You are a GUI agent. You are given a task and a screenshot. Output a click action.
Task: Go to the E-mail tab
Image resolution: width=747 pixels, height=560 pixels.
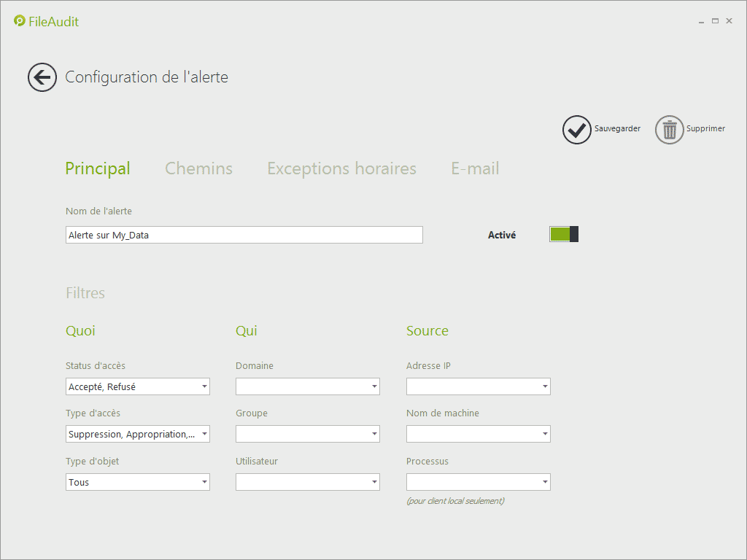point(475,168)
